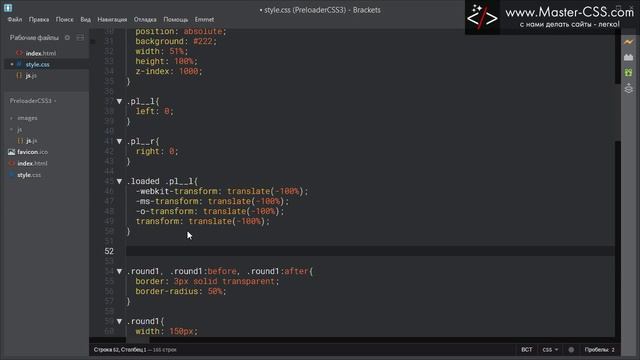Open the Правка menu
Image resolution: width=640 pixels, height=360 pixels.
(39, 19)
